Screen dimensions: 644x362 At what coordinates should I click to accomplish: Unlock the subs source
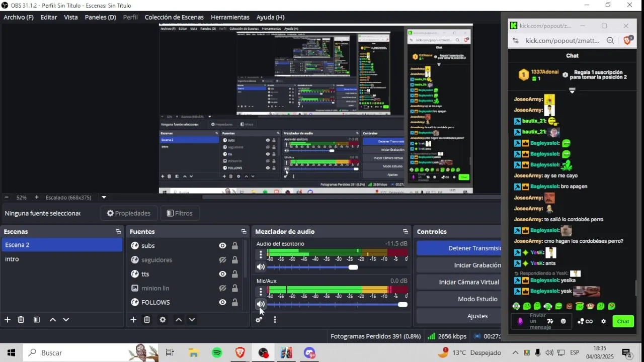[x=235, y=246]
